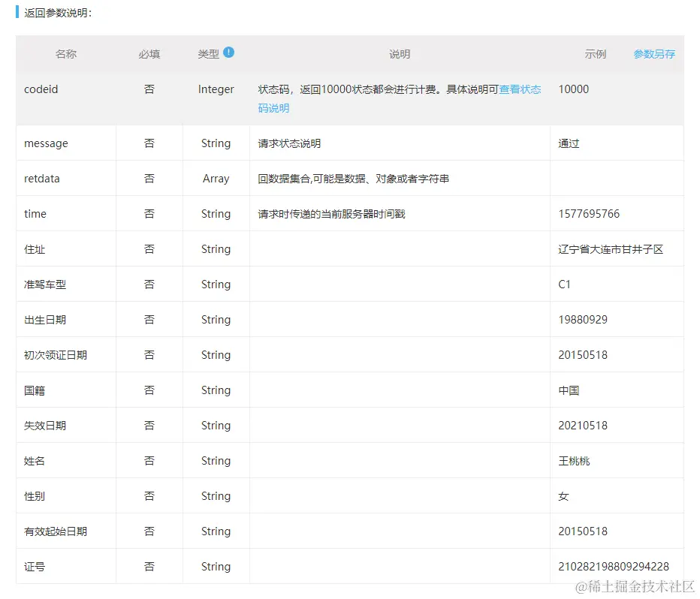700x599 pixels.
Task: Select String type in 证号 row
Action: (x=216, y=567)
